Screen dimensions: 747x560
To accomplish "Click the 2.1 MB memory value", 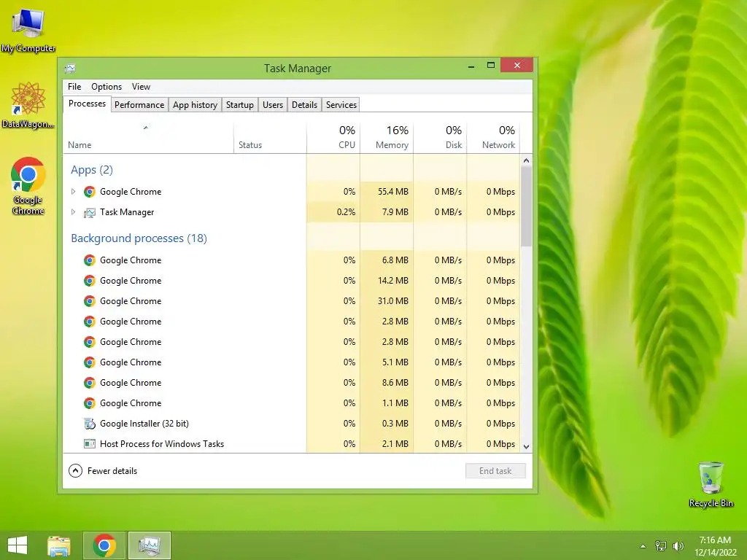I will click(x=395, y=444).
